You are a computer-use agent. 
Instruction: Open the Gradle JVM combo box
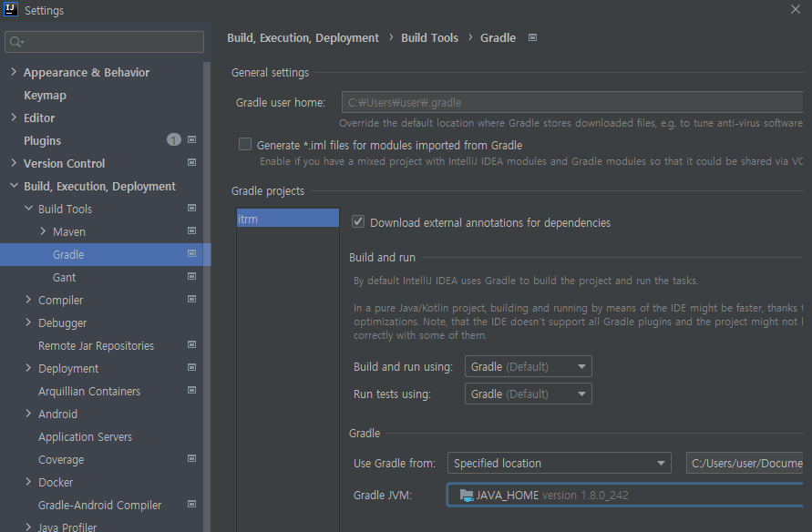pyautogui.click(x=624, y=496)
